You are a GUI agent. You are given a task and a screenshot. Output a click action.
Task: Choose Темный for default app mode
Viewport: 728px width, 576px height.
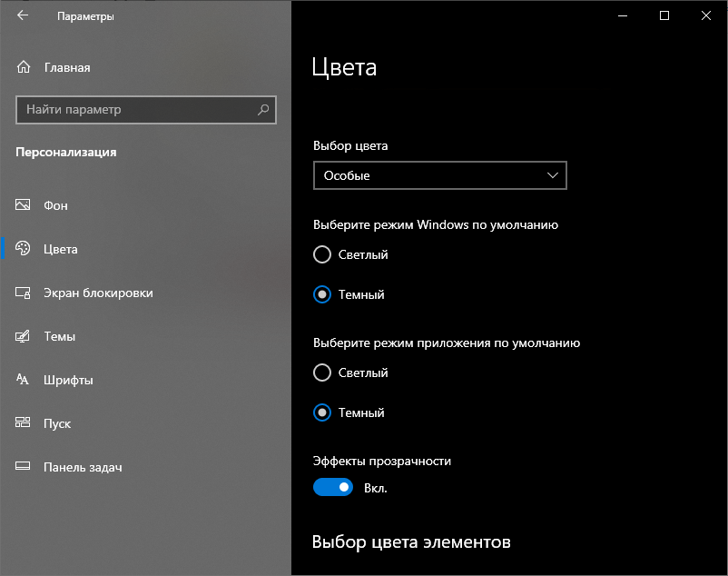(322, 412)
